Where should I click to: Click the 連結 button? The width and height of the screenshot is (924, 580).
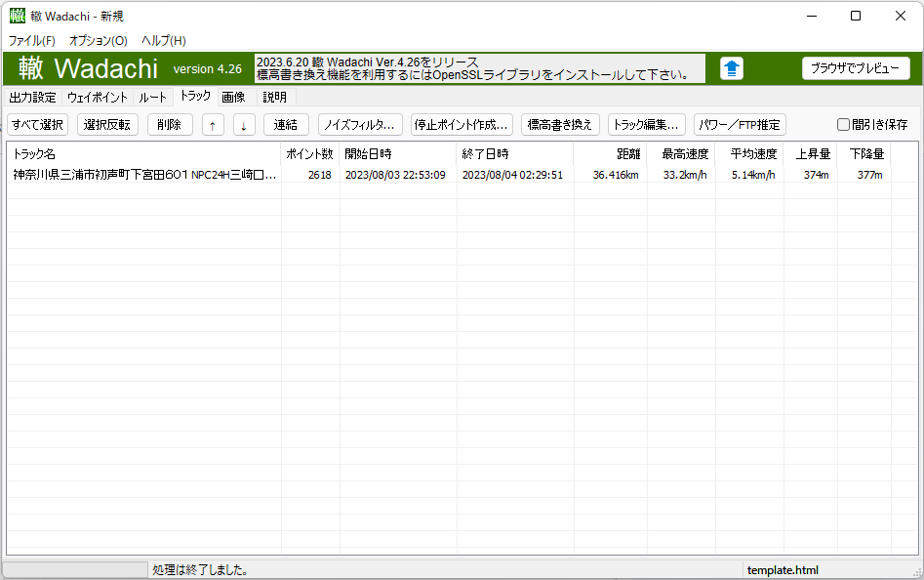[x=286, y=125]
